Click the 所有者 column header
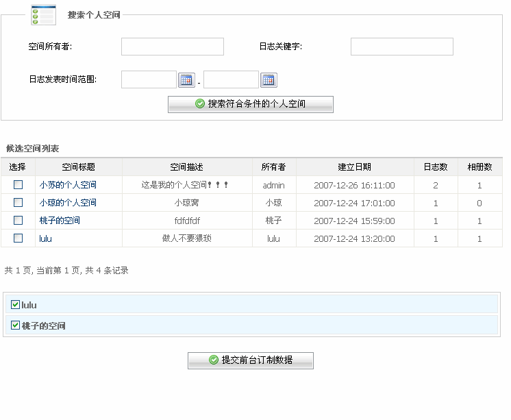511x420 pixels. (274, 167)
